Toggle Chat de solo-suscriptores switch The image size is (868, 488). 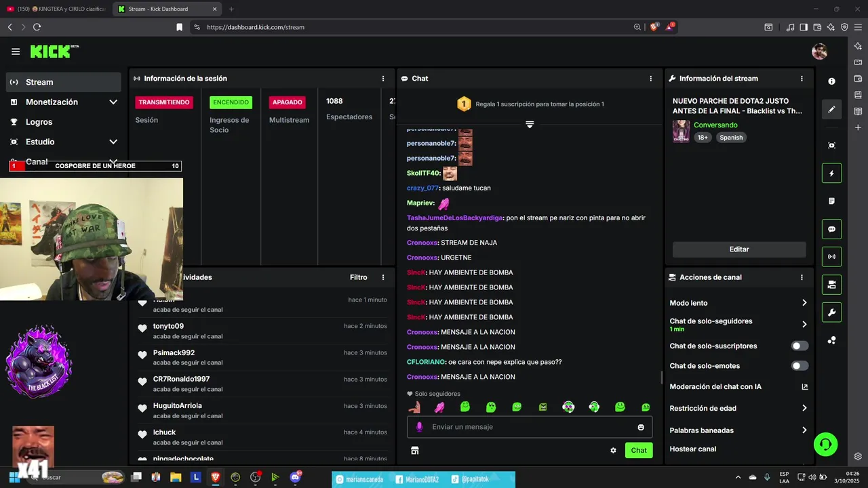[800, 346]
